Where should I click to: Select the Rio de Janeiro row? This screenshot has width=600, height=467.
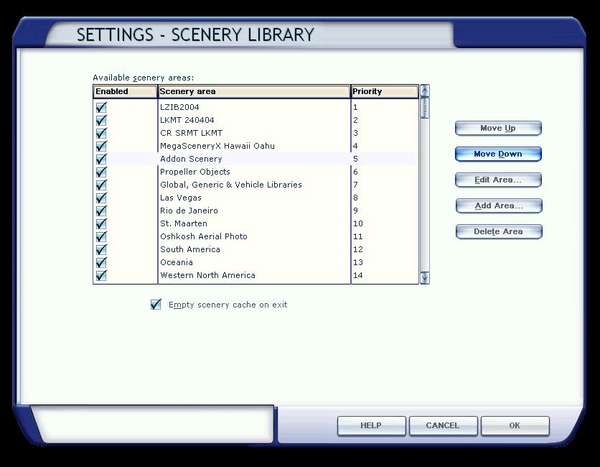tap(256, 211)
